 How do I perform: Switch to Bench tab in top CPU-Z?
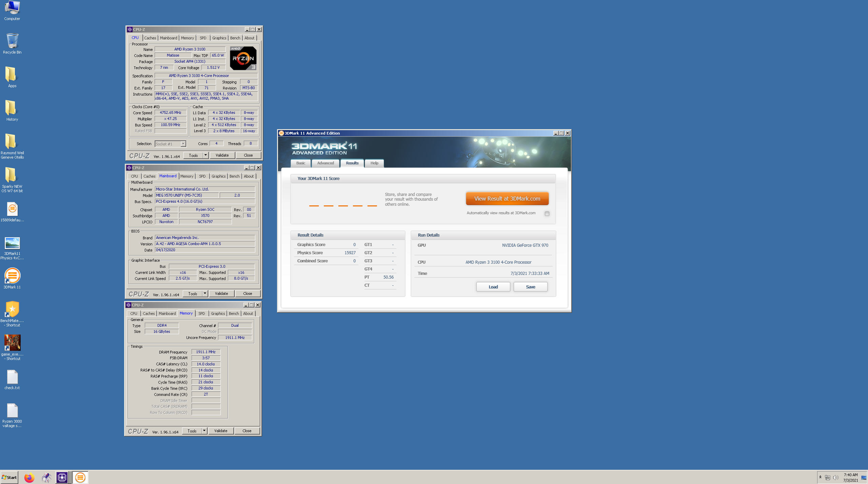click(x=235, y=38)
